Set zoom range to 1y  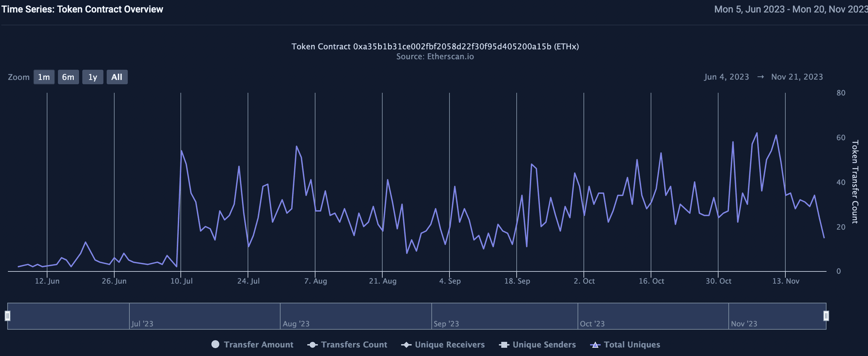pos(93,77)
